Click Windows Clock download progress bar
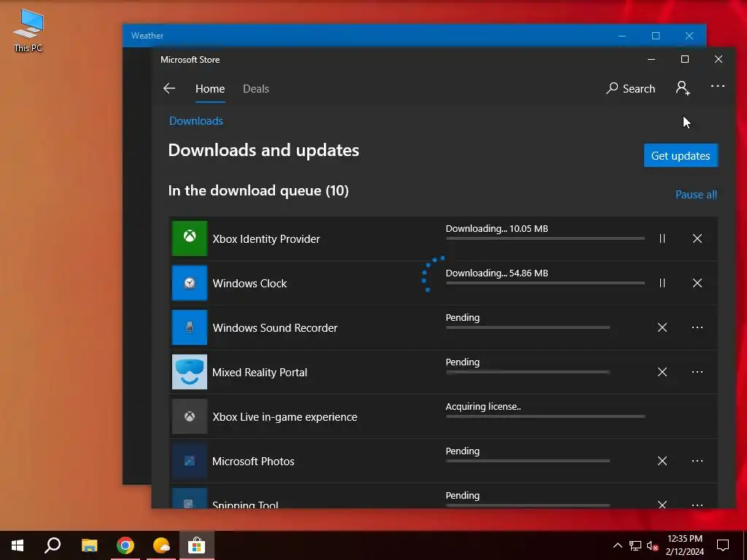 click(x=546, y=283)
